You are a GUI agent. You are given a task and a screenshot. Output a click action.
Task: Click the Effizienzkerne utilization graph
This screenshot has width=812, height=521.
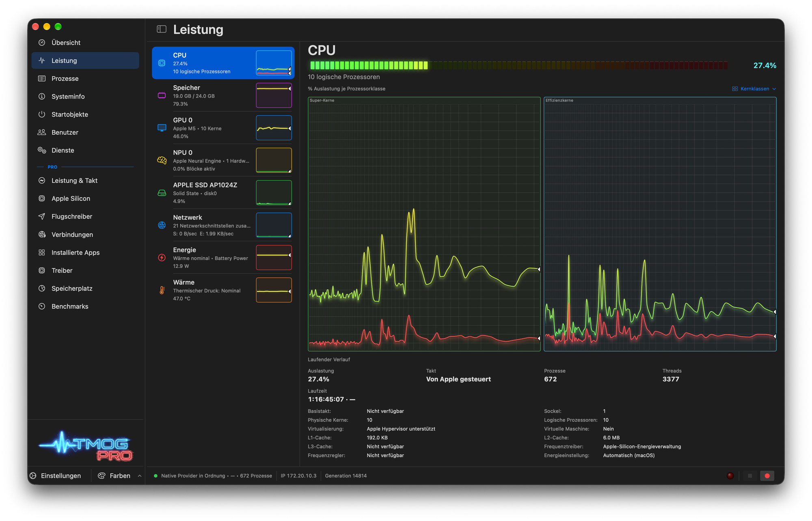coord(660,224)
